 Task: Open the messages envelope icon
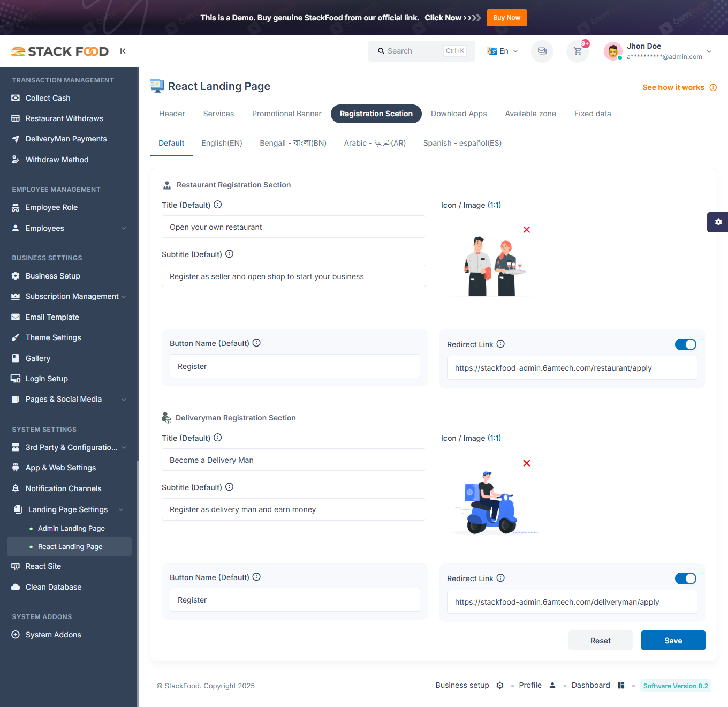[x=542, y=51]
